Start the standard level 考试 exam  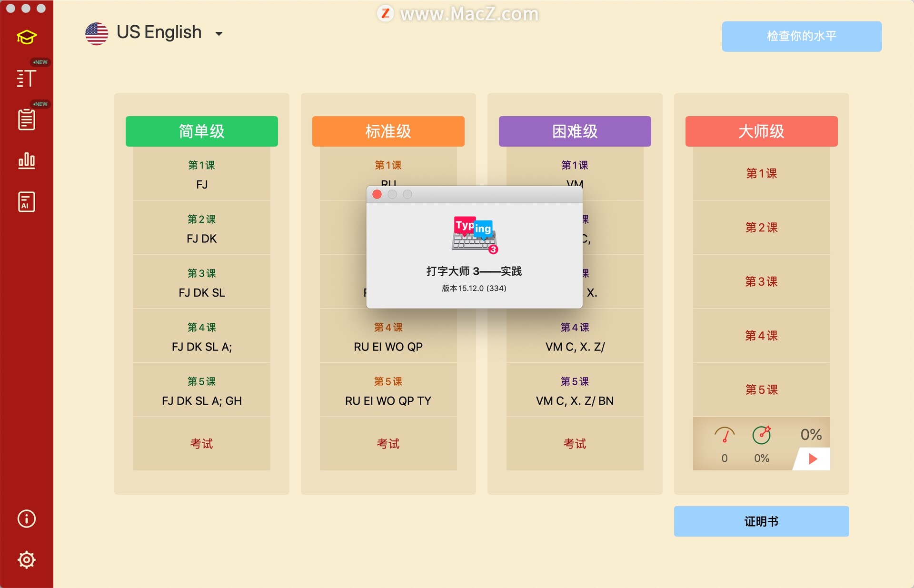point(388,444)
